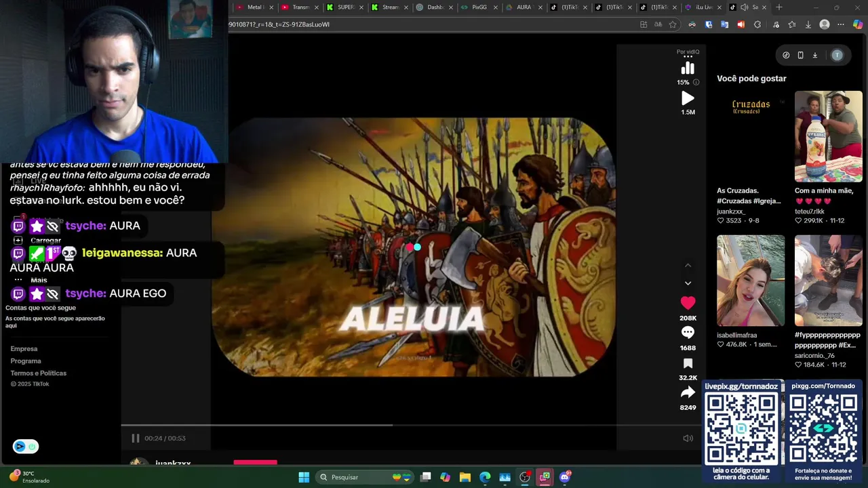The image size is (868, 488).
Task: Open the browser downloads icon
Action: point(808,24)
